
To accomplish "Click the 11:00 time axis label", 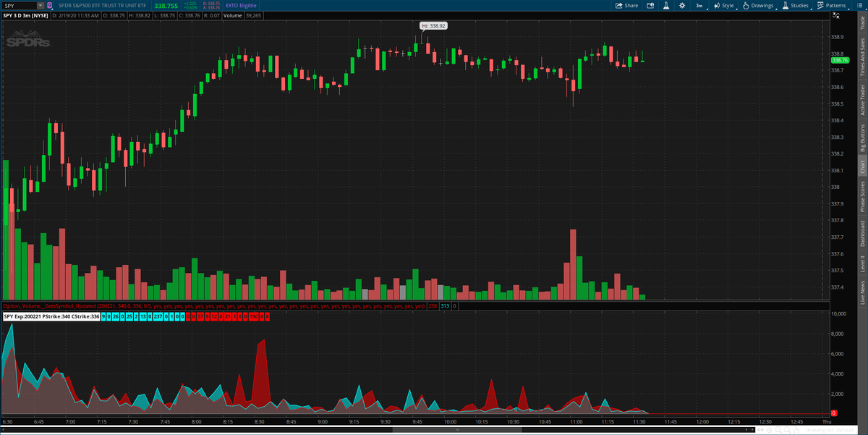I will pyautogui.click(x=576, y=422).
